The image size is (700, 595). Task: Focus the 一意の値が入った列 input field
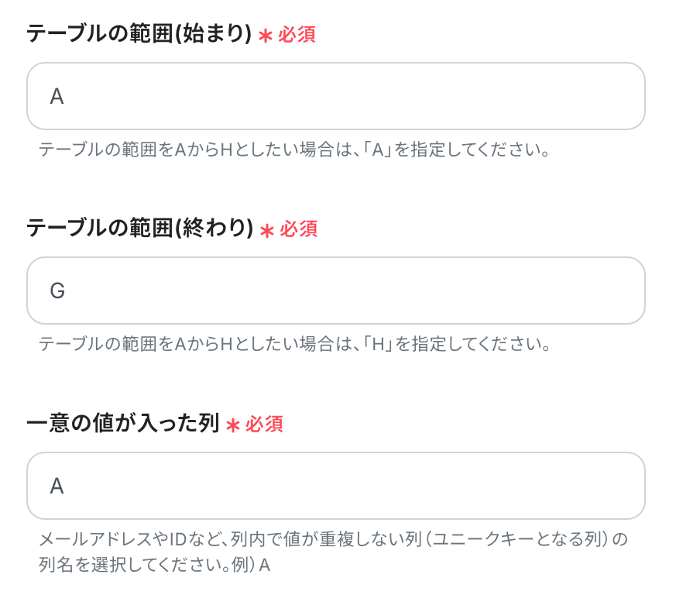click(336, 486)
